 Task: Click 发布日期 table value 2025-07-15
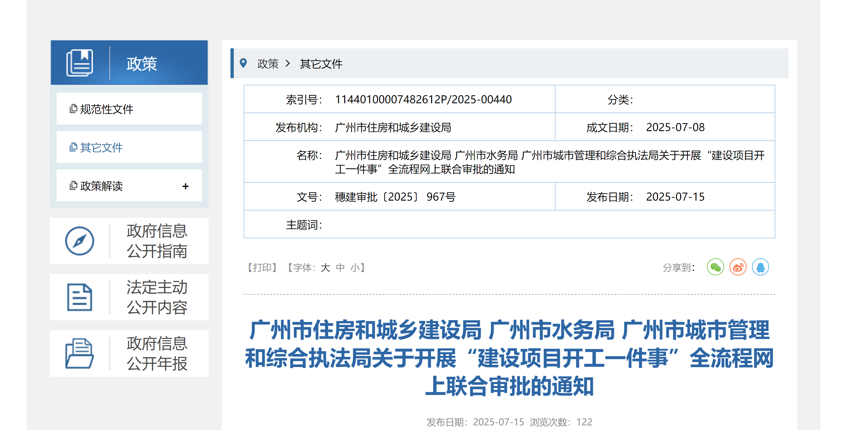[675, 197]
